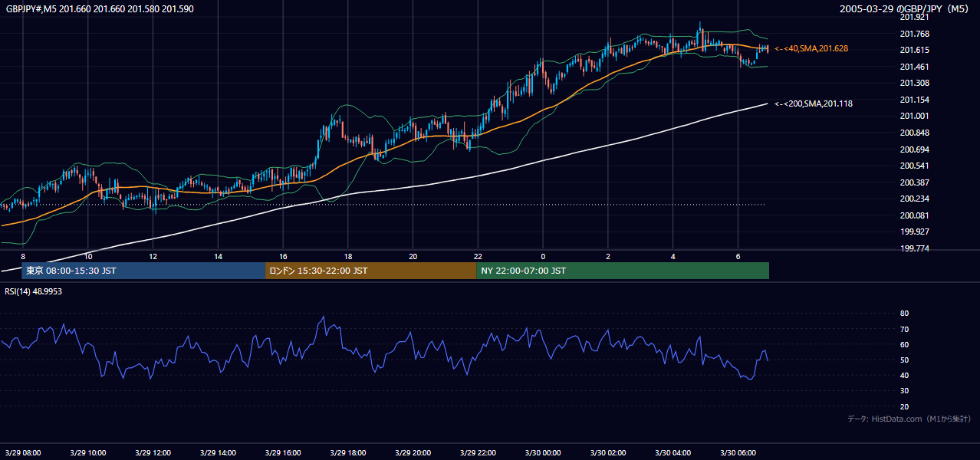The height and width of the screenshot is (460, 980).
Task: Click the RSI scale level 50
Action: point(904,360)
